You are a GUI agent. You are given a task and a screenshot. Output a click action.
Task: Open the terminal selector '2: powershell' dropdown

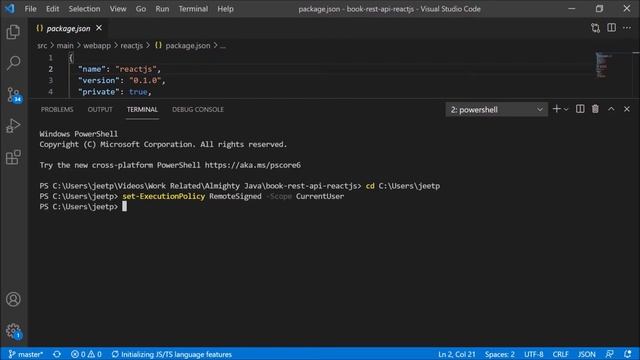point(496,109)
